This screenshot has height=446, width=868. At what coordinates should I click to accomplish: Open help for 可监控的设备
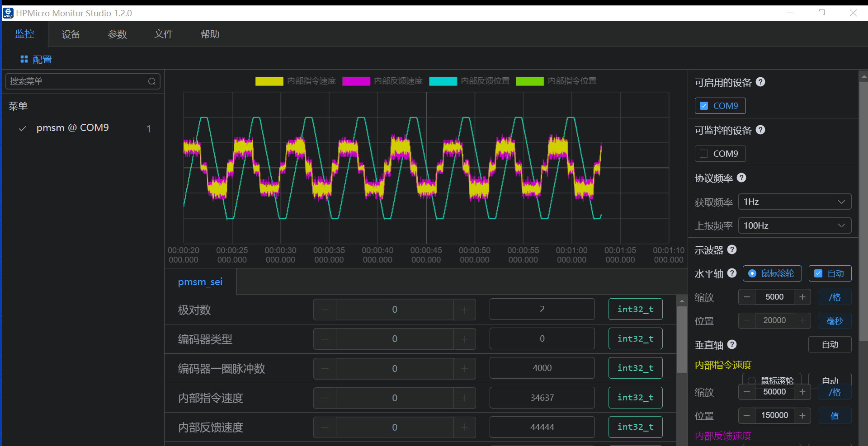[760, 130]
